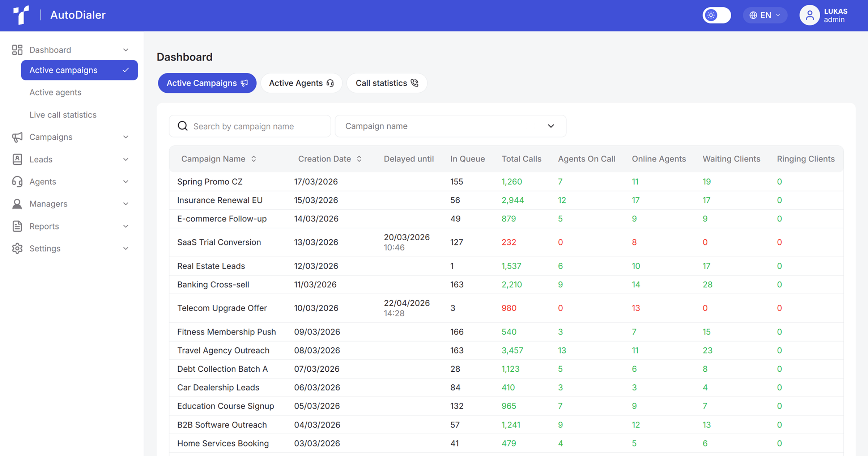Click the Managers person icon

click(17, 204)
